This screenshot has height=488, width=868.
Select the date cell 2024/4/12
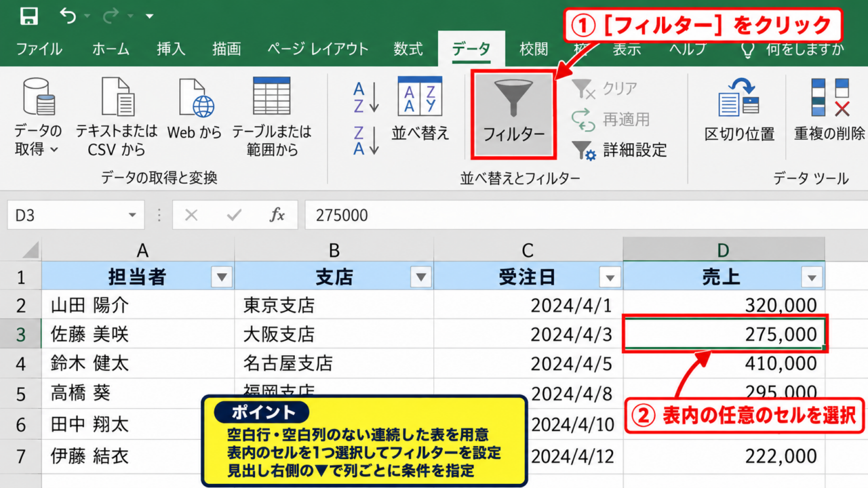[x=575, y=455]
